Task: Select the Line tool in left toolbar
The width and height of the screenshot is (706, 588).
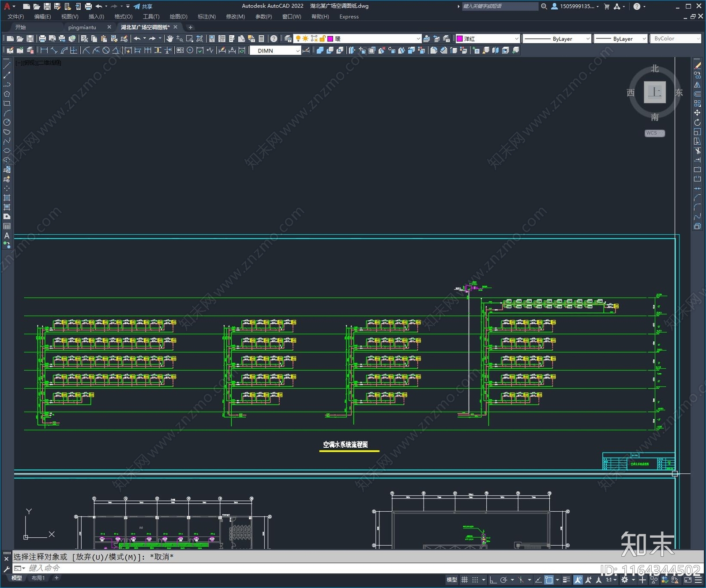Action: [7, 66]
